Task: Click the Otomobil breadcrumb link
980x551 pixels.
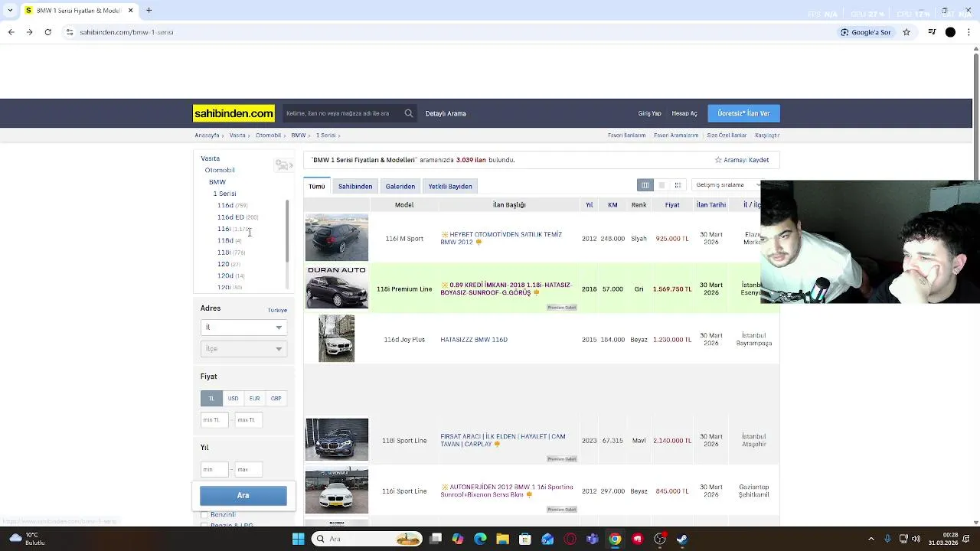Action: click(268, 135)
